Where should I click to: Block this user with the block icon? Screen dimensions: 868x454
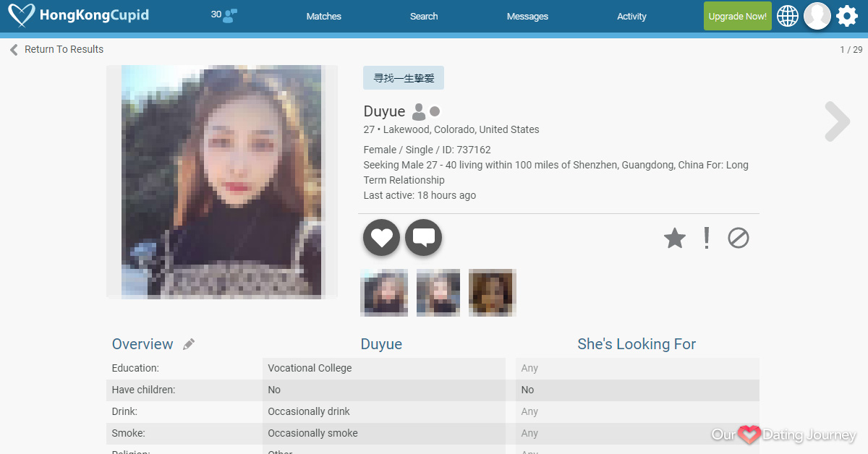(x=738, y=238)
